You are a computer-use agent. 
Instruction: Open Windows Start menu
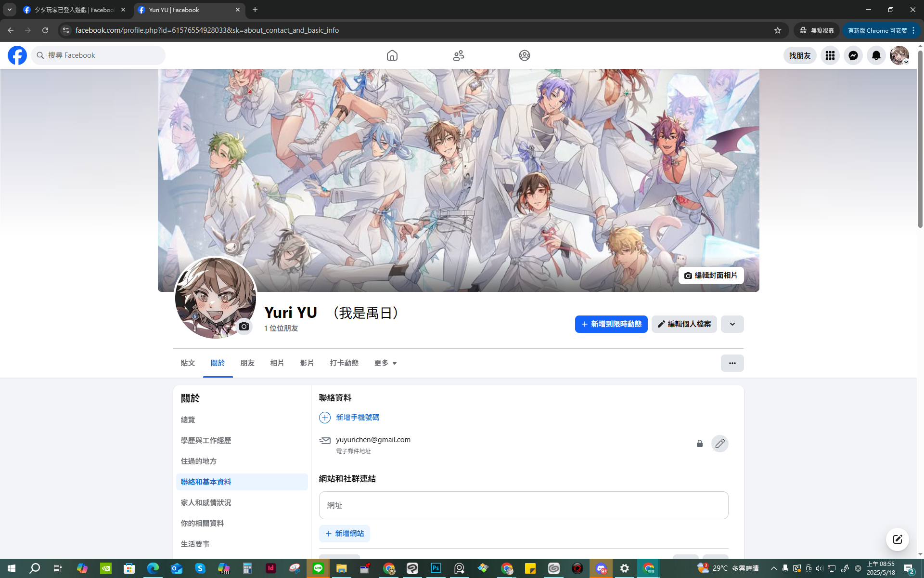pos(12,568)
